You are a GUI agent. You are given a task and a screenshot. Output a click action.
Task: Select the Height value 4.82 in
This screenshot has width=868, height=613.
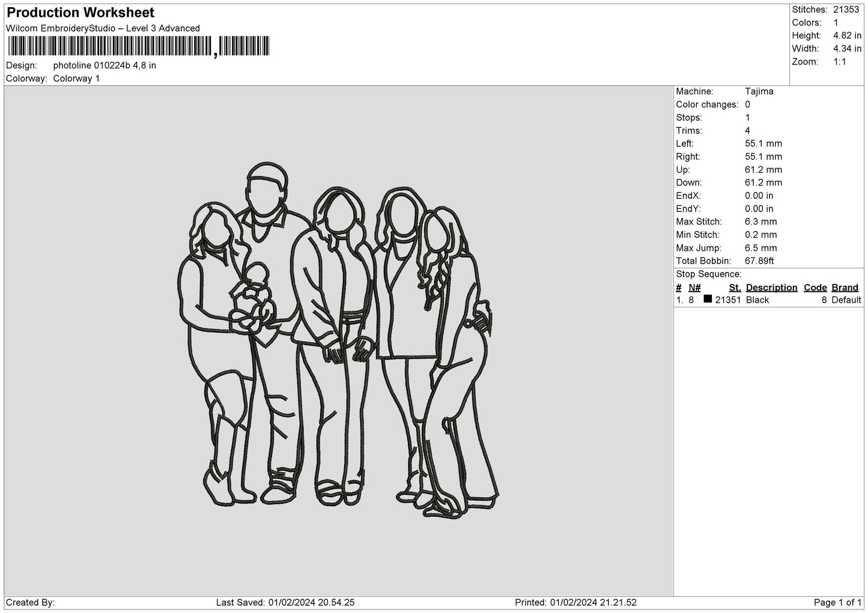[847, 36]
